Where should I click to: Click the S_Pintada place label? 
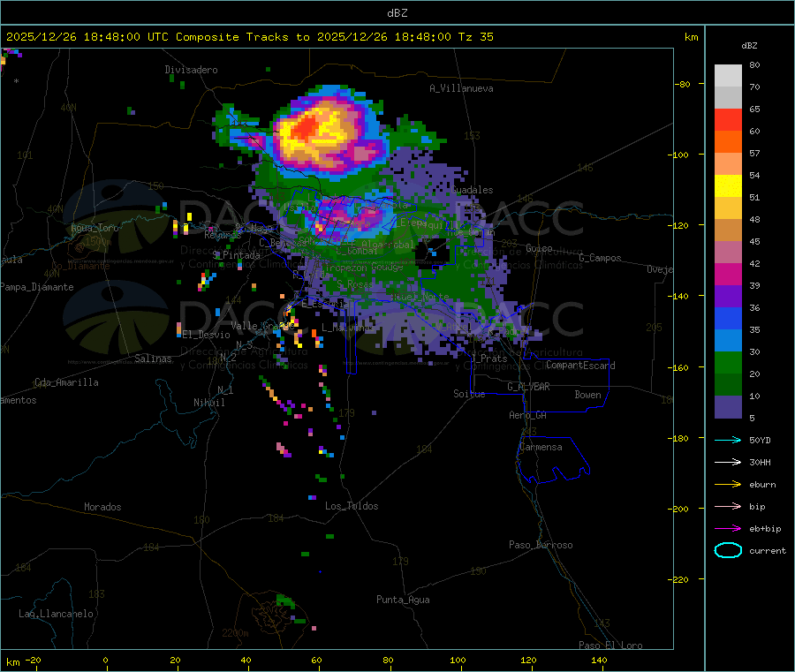tap(236, 255)
